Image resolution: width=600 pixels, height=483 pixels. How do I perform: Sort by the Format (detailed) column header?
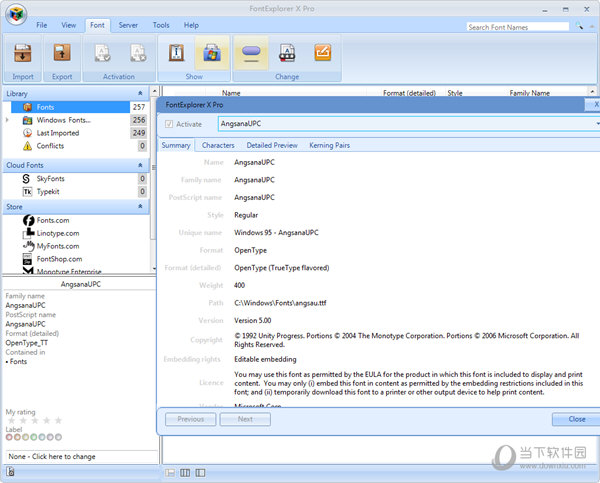point(409,93)
